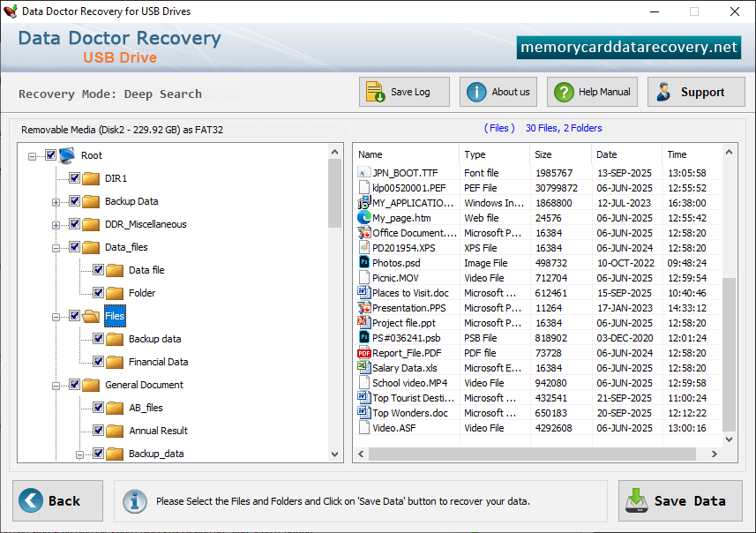Toggle the AB_files checkbox
756x533 pixels.
coord(98,407)
